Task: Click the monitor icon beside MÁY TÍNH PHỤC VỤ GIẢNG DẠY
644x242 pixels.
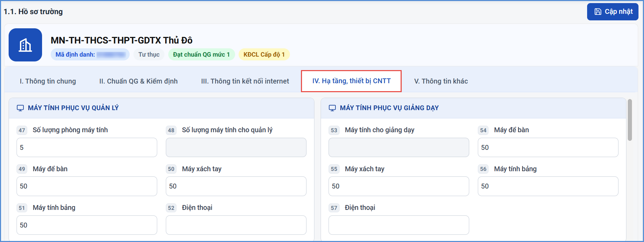Action: tap(332, 108)
